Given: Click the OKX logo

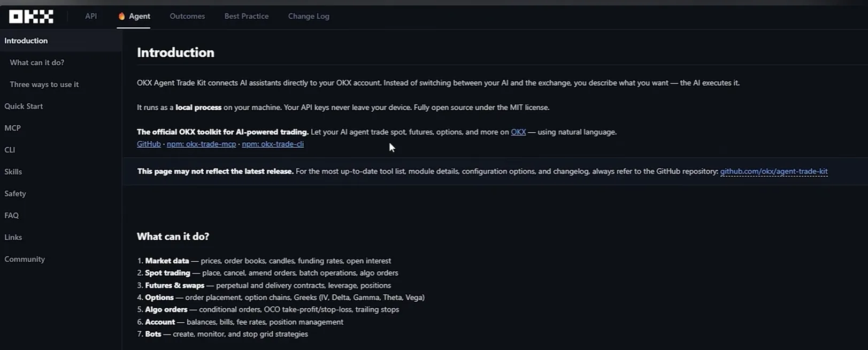Looking at the screenshot, I should [x=31, y=17].
